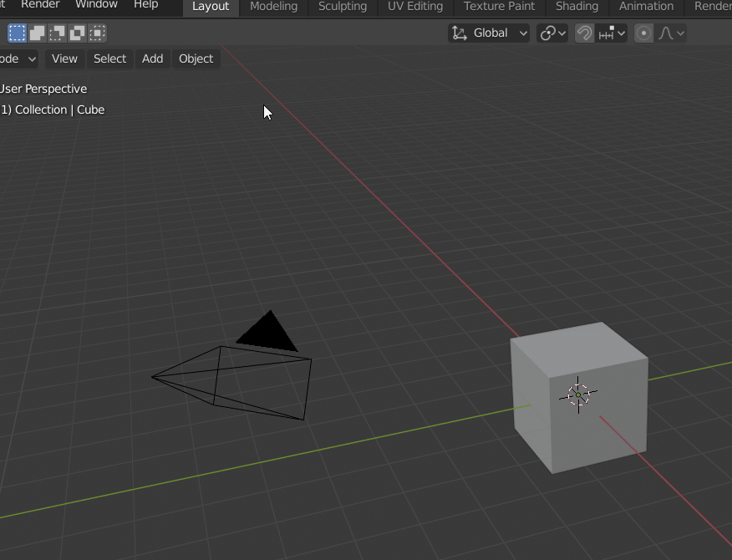The height and width of the screenshot is (560, 732).
Task: Choose the Extend Selection mode icon
Action: coord(38,33)
